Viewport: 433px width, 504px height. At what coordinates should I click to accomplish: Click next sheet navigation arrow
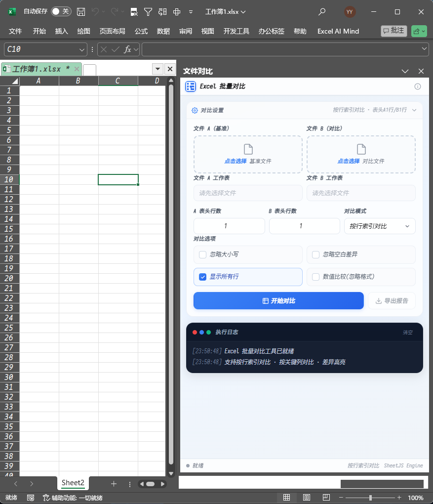(32, 484)
